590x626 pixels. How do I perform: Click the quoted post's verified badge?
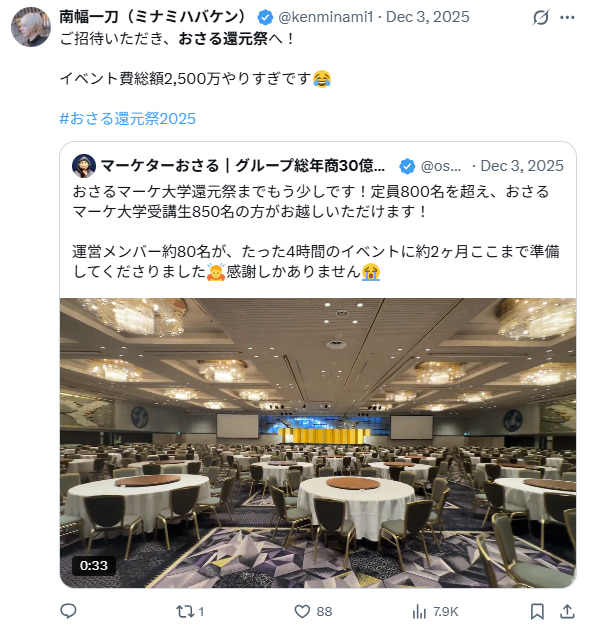[x=407, y=166]
